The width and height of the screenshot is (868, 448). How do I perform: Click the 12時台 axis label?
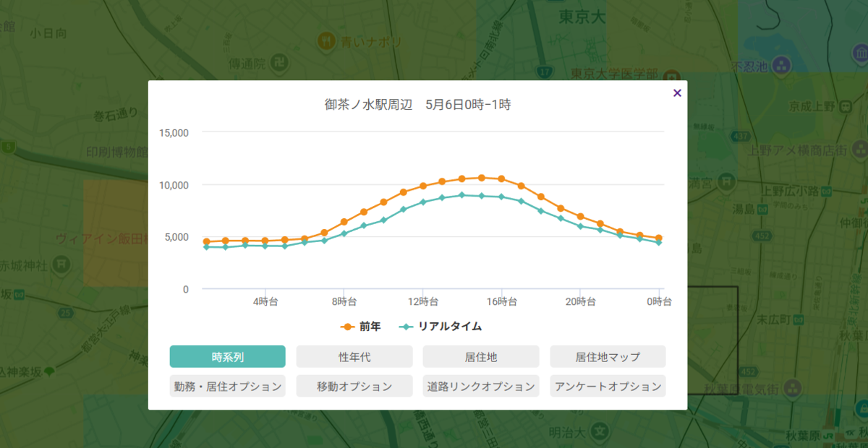[x=424, y=301]
